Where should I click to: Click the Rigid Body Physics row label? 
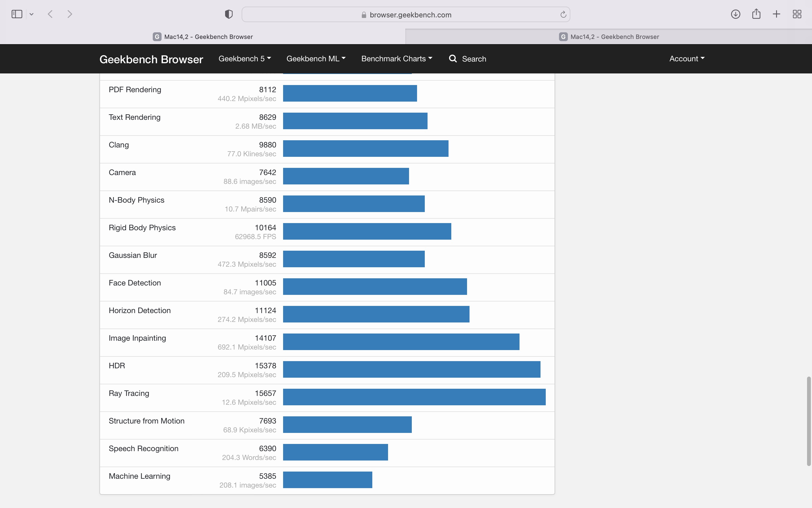point(142,227)
